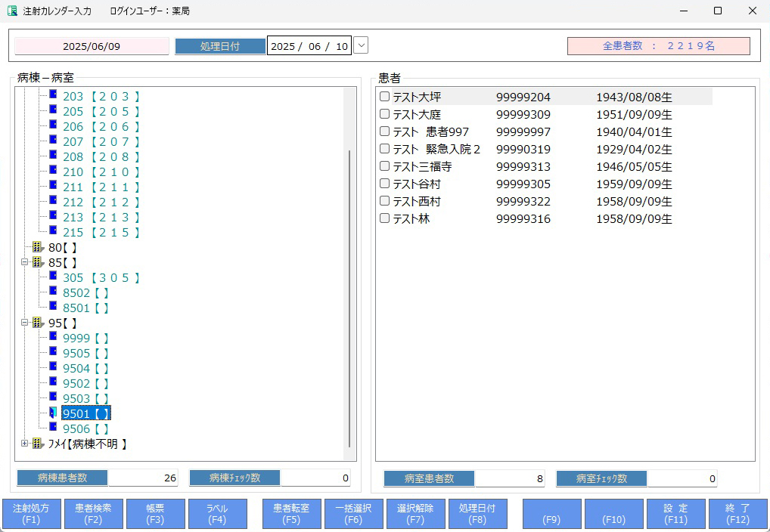Click the door icon beside room 9999
Screen dimensions: 770x532
coord(53,337)
